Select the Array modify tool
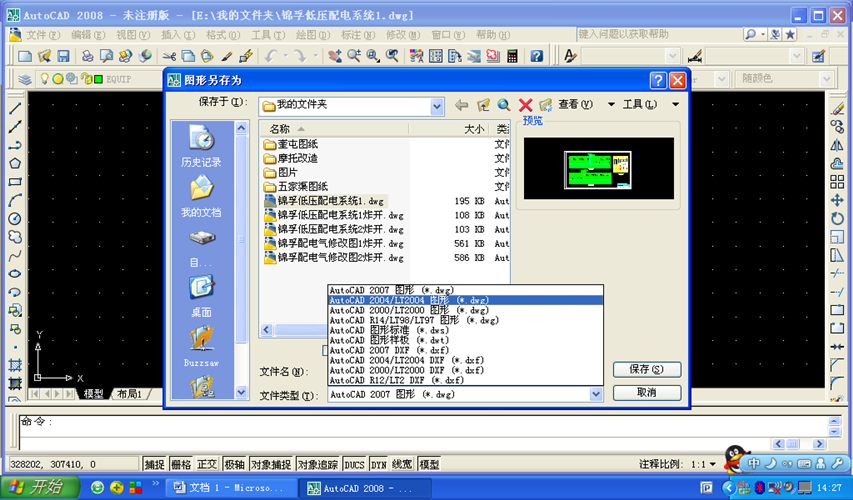Image resolution: width=853 pixels, height=500 pixels. point(837,182)
